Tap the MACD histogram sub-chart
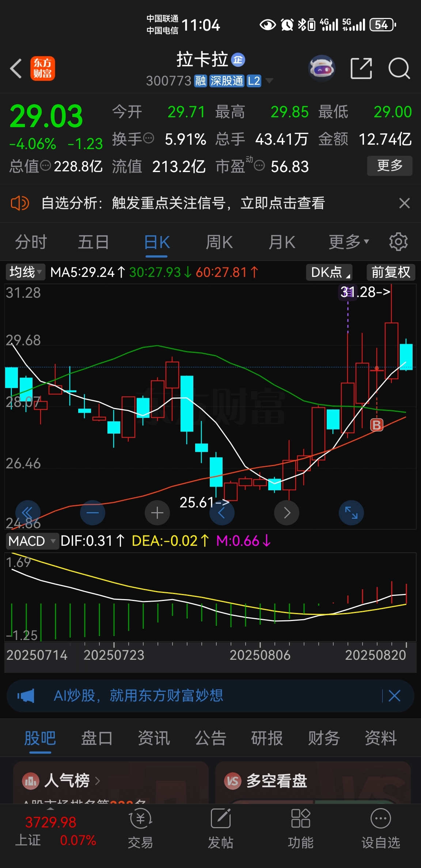 click(x=210, y=597)
